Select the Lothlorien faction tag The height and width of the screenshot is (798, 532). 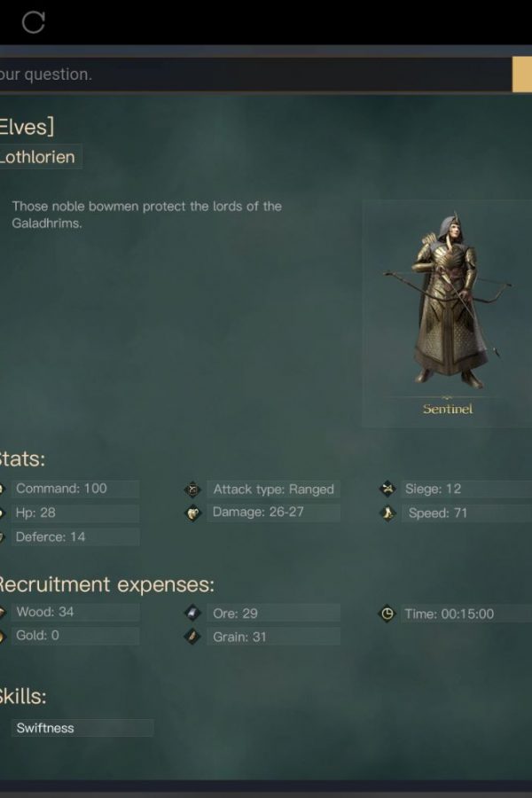click(40, 157)
